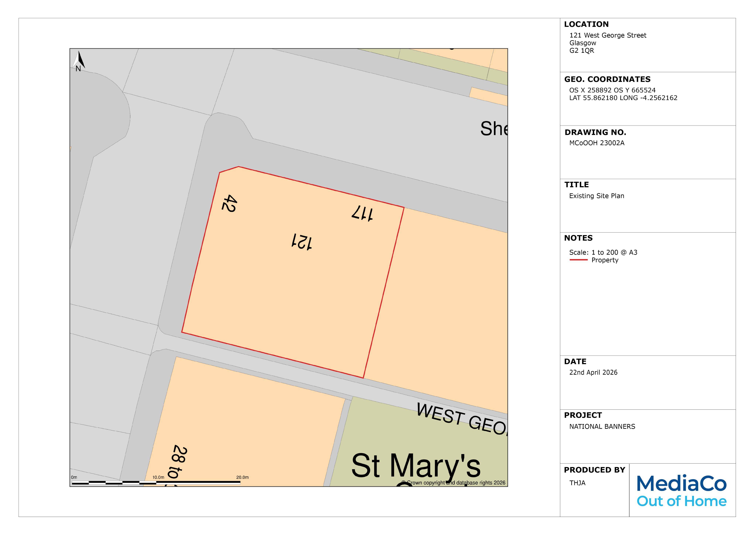Select 'Scale: 1 to 200 @ A3' note
Viewport: 756px width, 535px height.
pos(603,253)
